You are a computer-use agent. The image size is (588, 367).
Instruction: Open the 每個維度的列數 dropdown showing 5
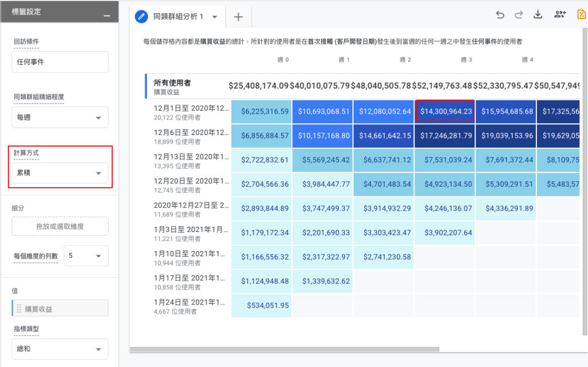86,256
